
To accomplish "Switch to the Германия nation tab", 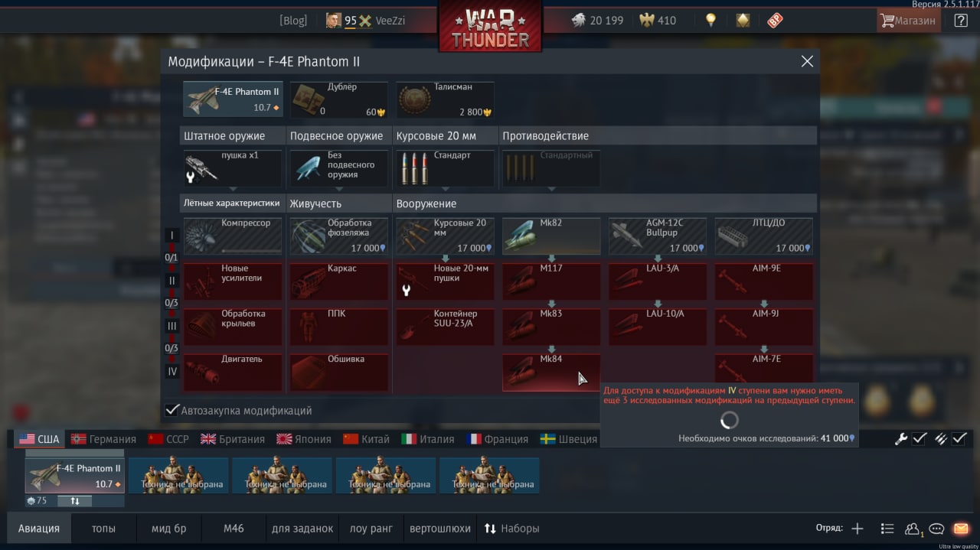I will [x=103, y=439].
